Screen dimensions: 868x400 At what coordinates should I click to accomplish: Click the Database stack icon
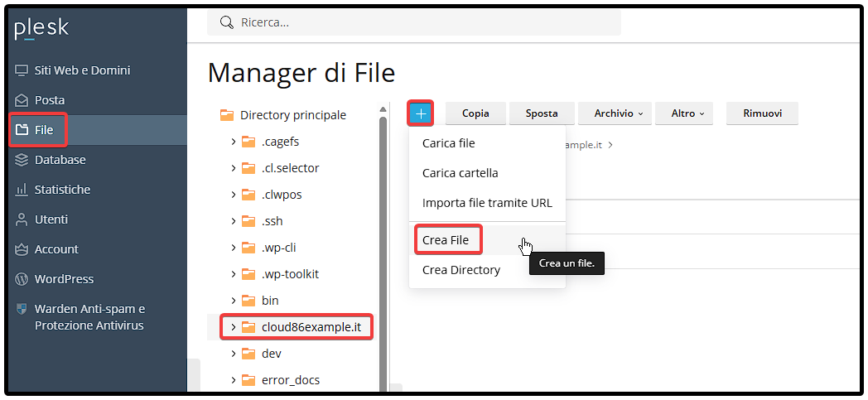click(21, 160)
